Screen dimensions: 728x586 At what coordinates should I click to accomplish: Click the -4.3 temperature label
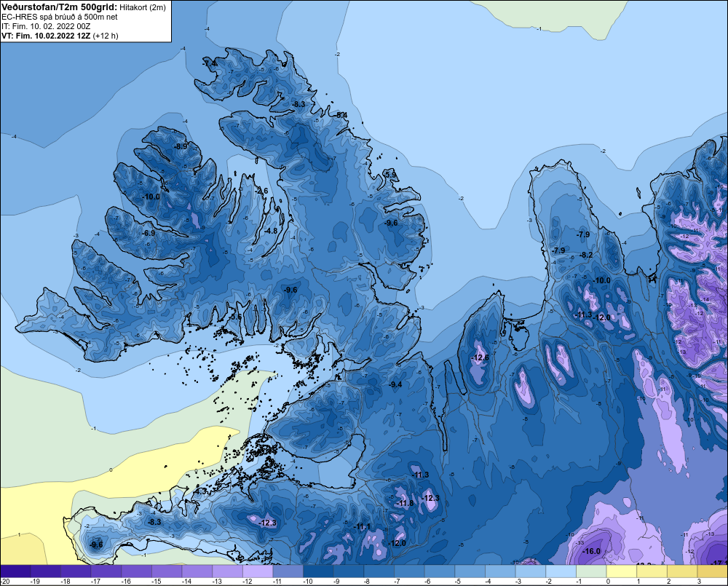point(201,491)
